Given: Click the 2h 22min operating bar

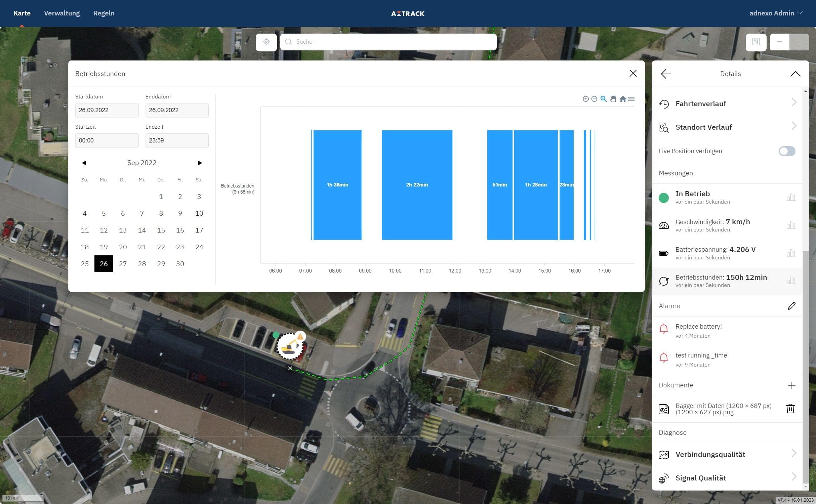Looking at the screenshot, I should 417,185.
